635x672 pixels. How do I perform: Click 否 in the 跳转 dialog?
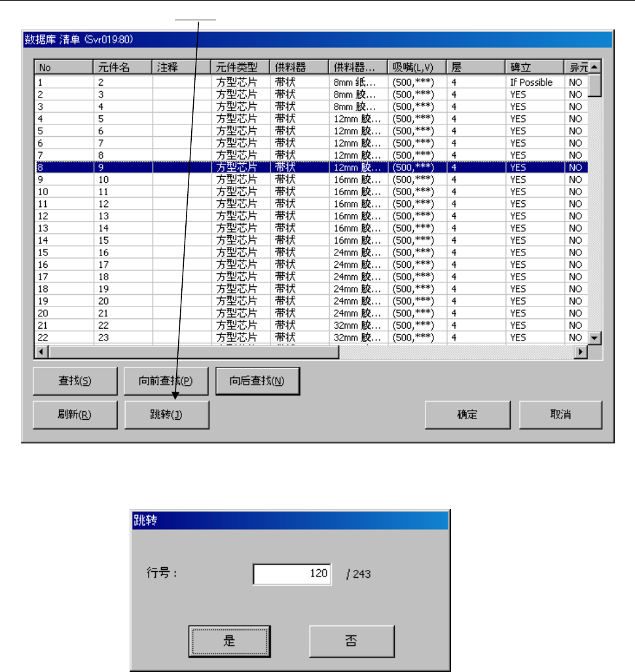pyautogui.click(x=352, y=641)
